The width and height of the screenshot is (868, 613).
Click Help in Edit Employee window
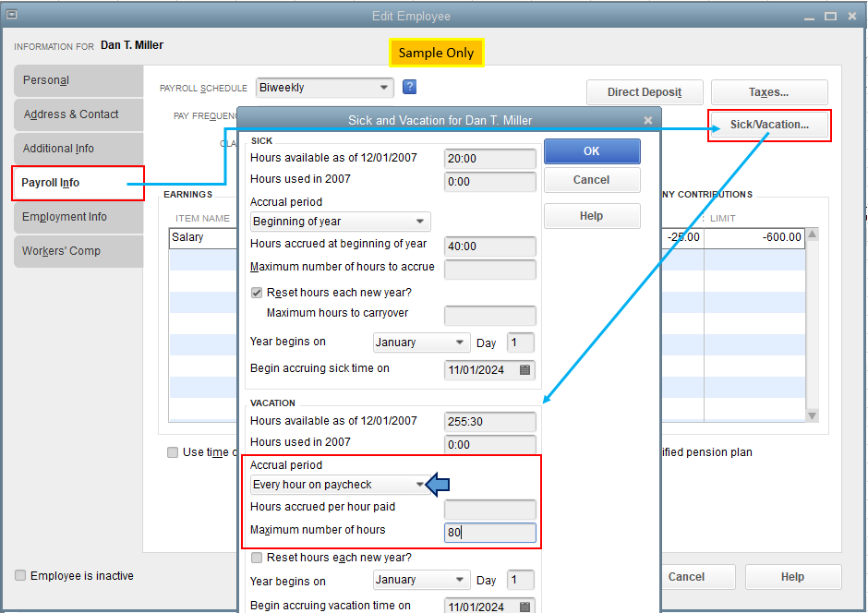pos(792,577)
